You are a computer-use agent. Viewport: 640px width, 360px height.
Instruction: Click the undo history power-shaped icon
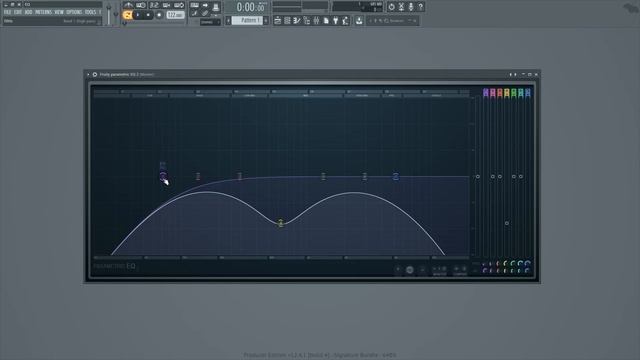coord(391,7)
